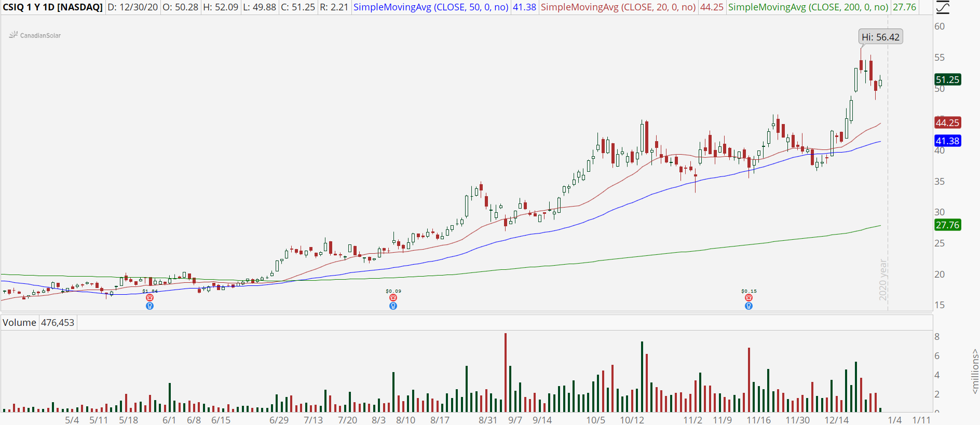Viewport: 980px width, 425px height.
Task: Click the 15 price axis label
Action: (x=940, y=305)
